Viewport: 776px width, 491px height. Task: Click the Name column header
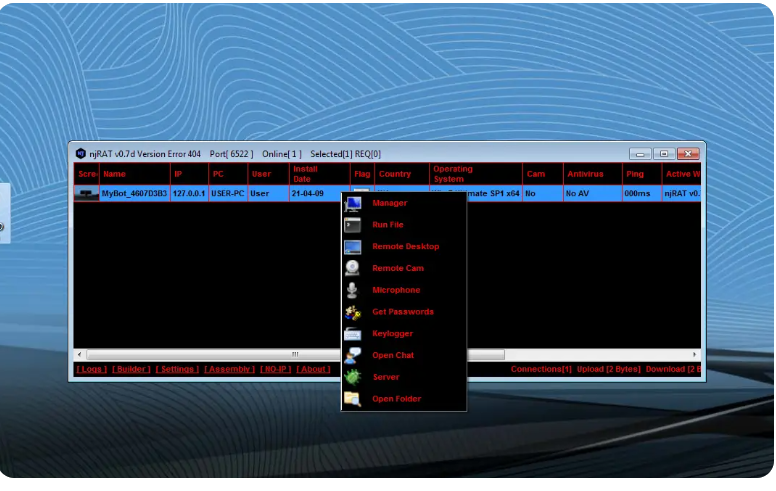point(135,174)
